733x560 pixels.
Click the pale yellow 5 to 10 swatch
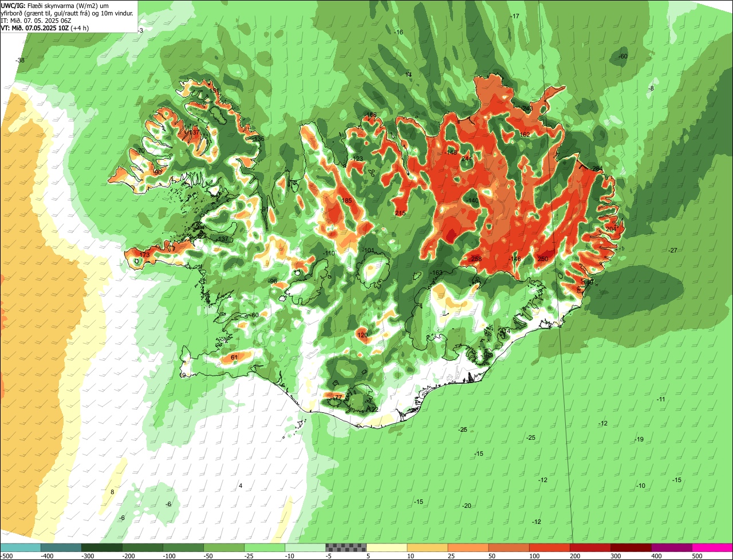(387, 547)
